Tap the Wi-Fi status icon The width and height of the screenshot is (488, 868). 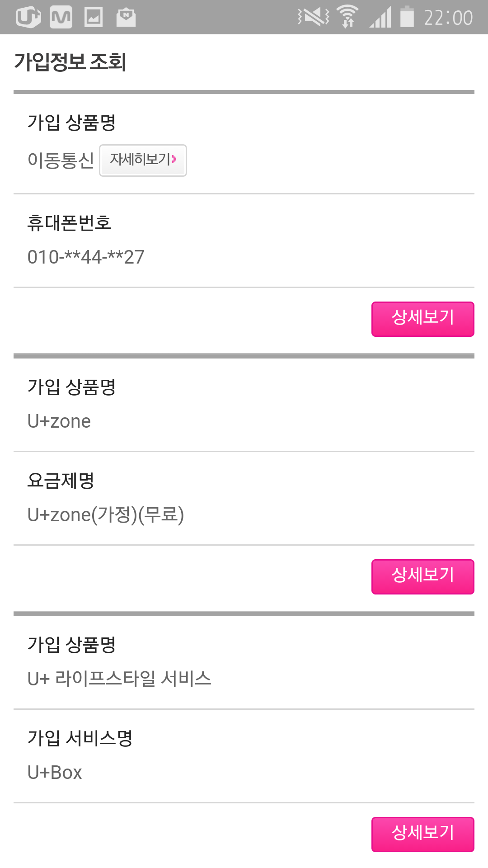347,17
